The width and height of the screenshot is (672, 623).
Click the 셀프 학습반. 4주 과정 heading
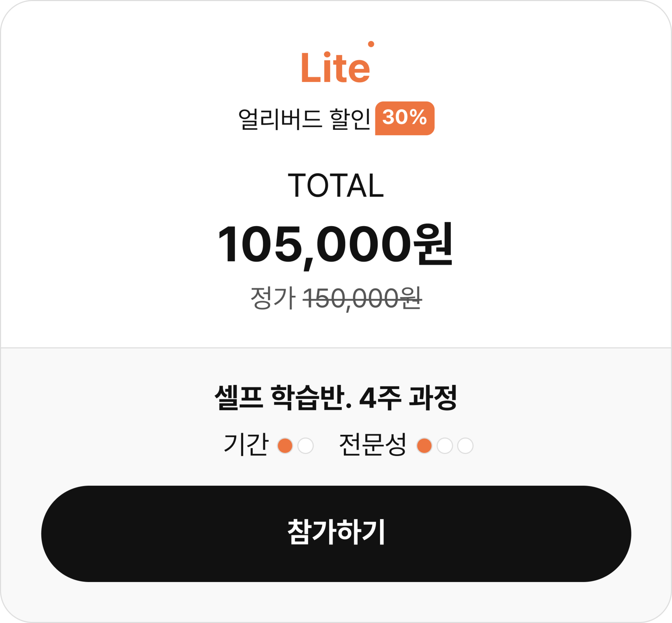(x=336, y=397)
